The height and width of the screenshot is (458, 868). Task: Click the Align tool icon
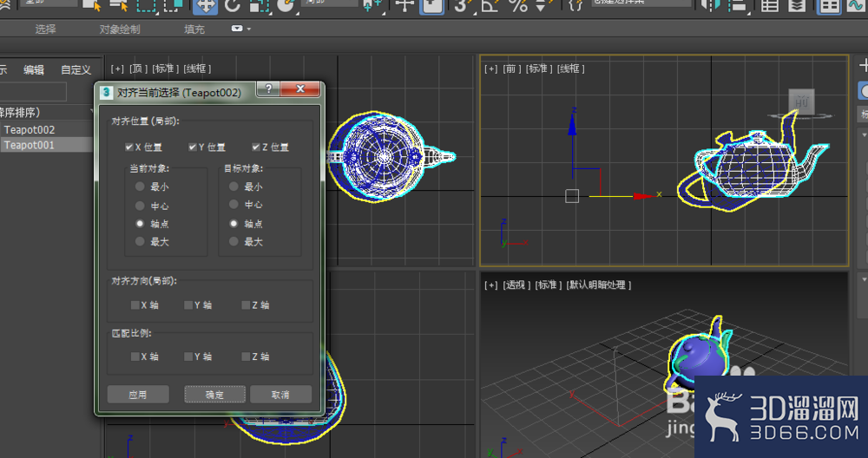(x=739, y=5)
